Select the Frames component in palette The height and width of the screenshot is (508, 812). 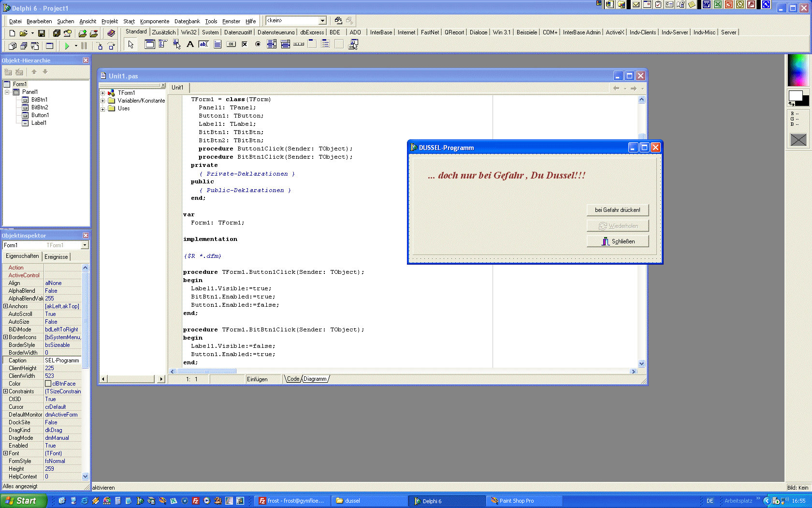pos(150,45)
